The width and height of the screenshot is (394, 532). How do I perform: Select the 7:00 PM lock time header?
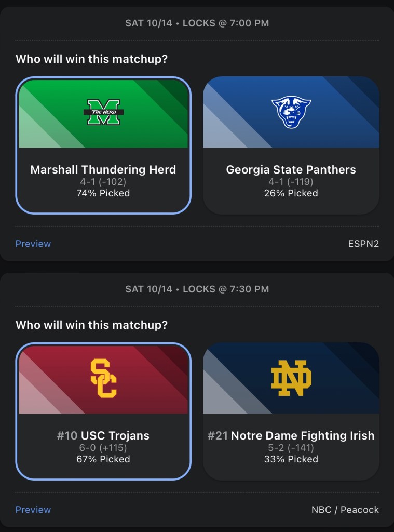pyautogui.click(x=197, y=23)
